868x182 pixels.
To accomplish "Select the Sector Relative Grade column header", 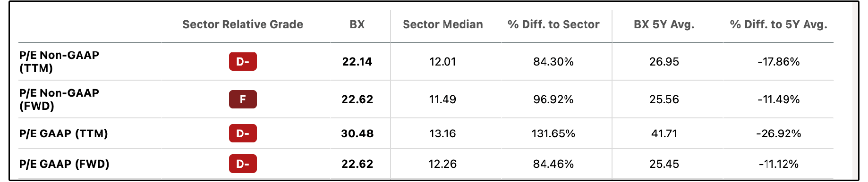I will (x=243, y=25).
